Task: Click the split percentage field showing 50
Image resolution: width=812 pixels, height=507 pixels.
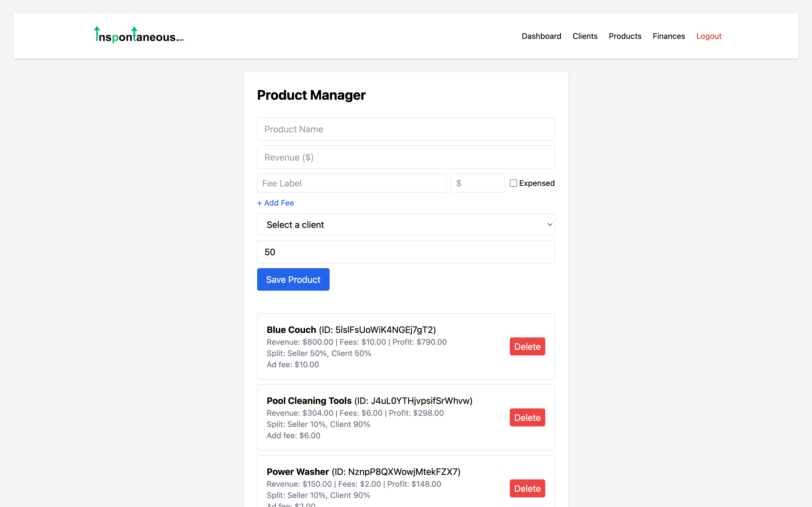Action: [x=405, y=252]
